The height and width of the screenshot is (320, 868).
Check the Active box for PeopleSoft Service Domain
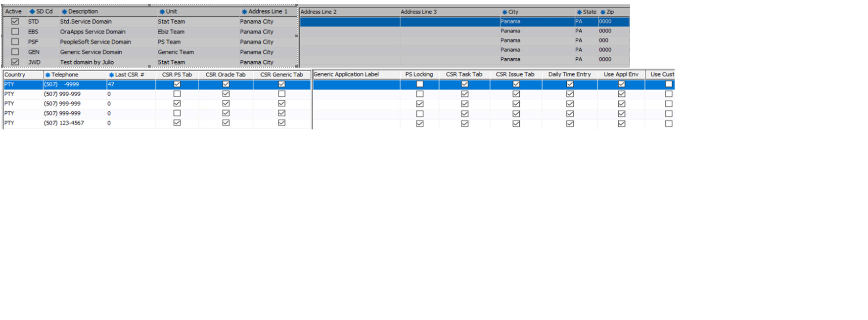15,42
